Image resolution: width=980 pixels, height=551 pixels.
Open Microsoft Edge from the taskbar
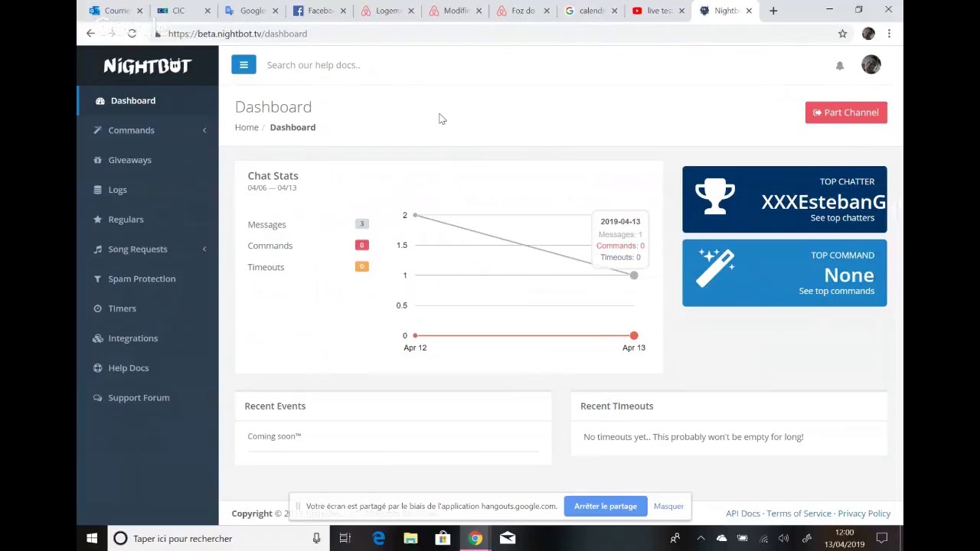coord(378,539)
